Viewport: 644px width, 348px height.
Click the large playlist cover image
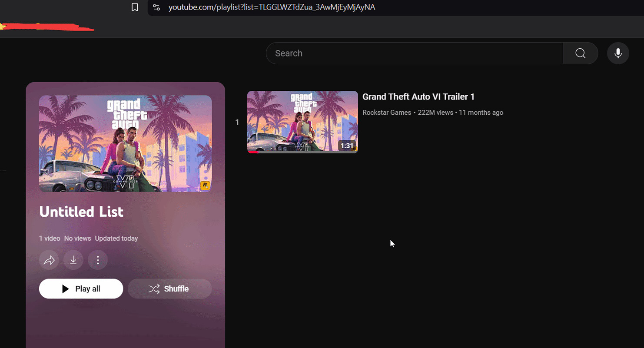tap(125, 143)
